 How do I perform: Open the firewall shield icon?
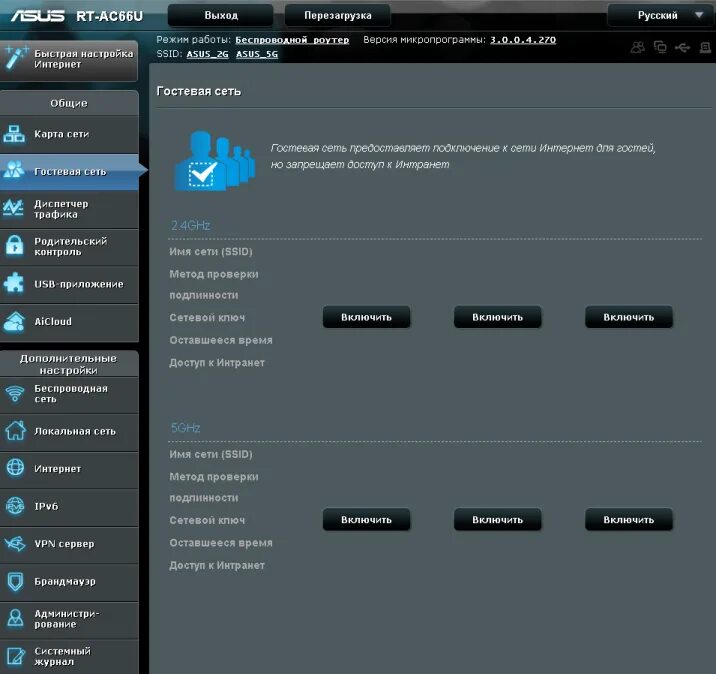pos(15,581)
